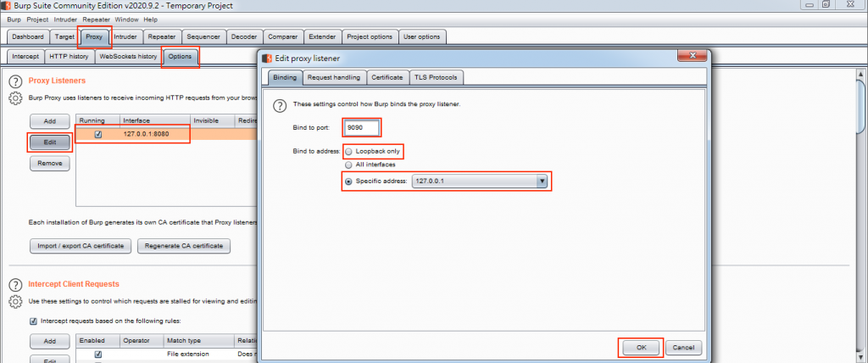This screenshot has height=363, width=868.
Task: Open the Intruder menu in menu bar
Action: 65,20
